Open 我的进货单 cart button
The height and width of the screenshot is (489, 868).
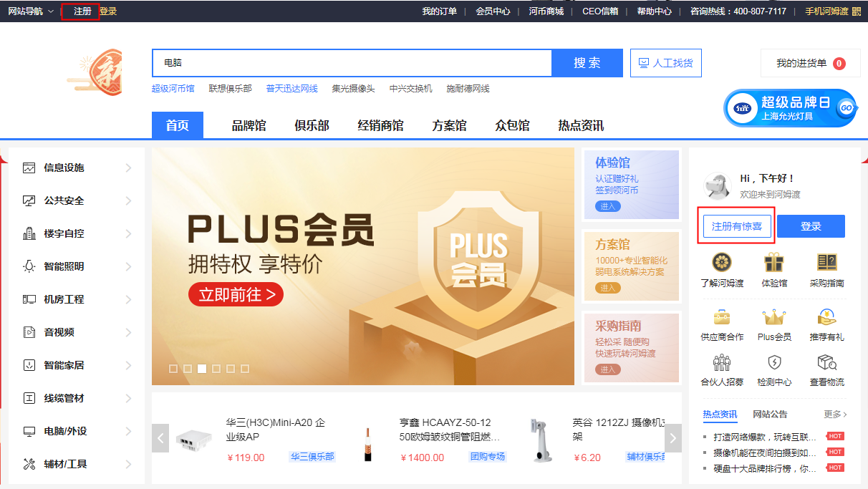pos(811,63)
